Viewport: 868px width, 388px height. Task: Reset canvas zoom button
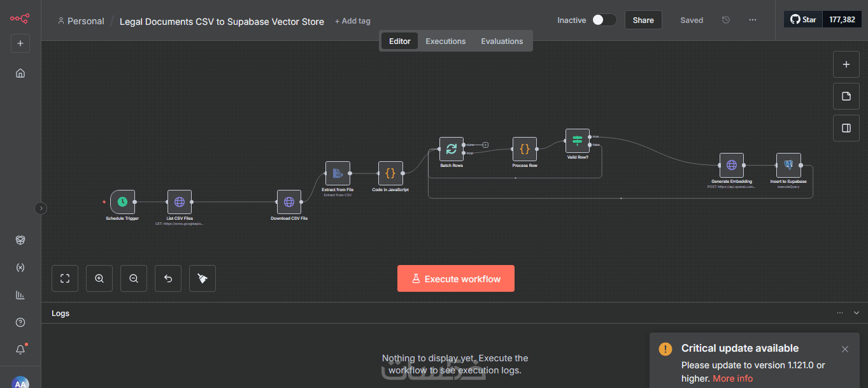pyautogui.click(x=168, y=278)
